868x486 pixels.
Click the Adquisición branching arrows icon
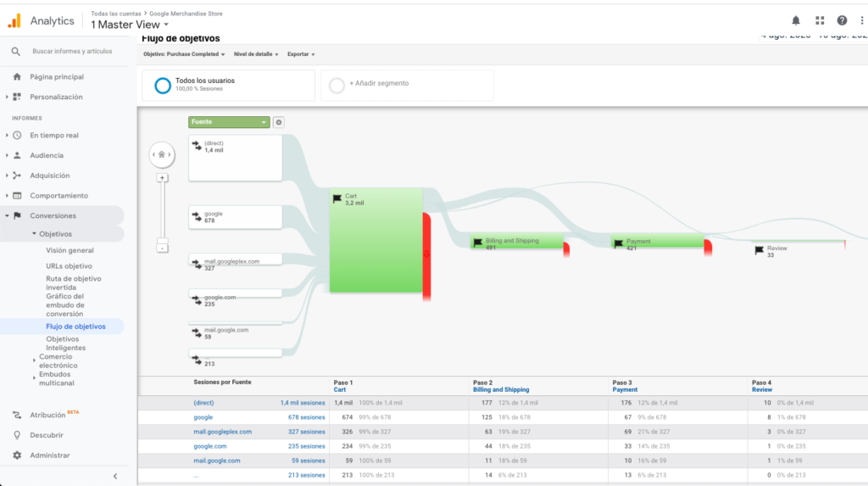17,175
